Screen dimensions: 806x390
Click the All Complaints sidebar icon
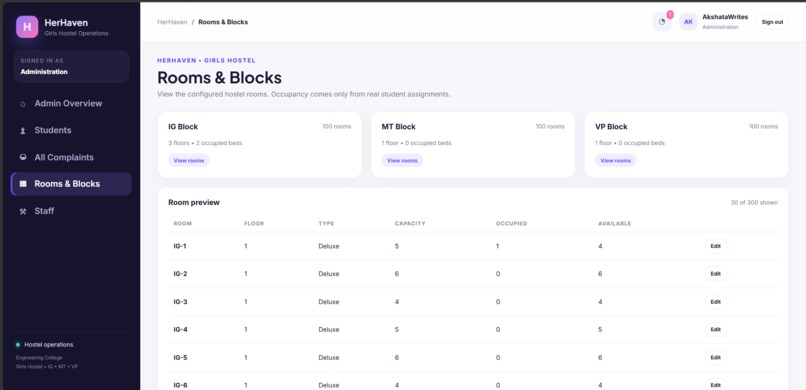coord(23,158)
